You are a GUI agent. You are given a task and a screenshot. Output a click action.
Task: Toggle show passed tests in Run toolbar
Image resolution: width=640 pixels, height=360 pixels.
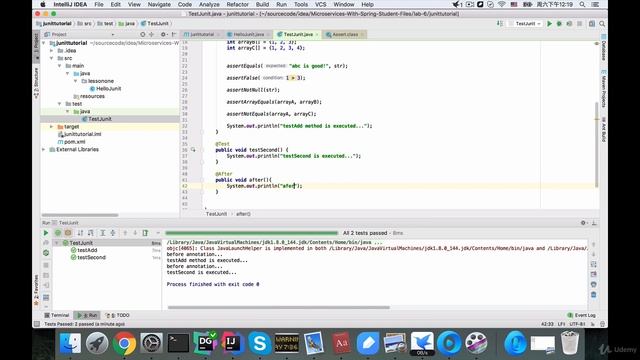[x=58, y=233]
